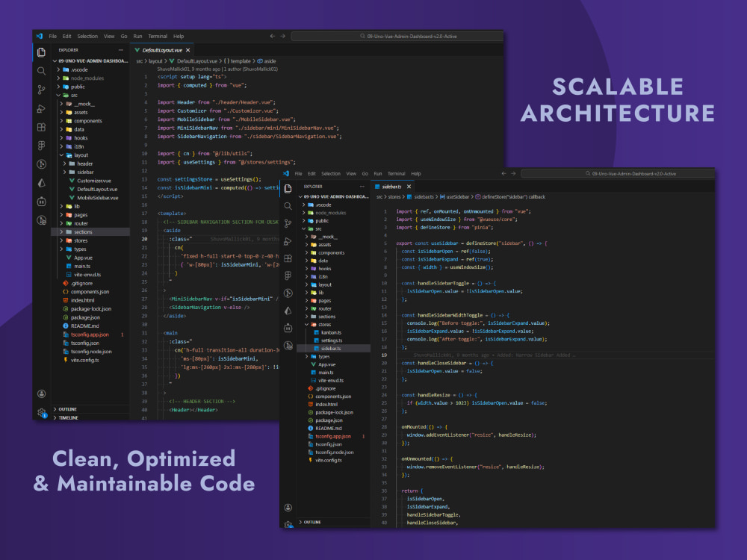Collapse the src folder in the back window

click(58, 96)
